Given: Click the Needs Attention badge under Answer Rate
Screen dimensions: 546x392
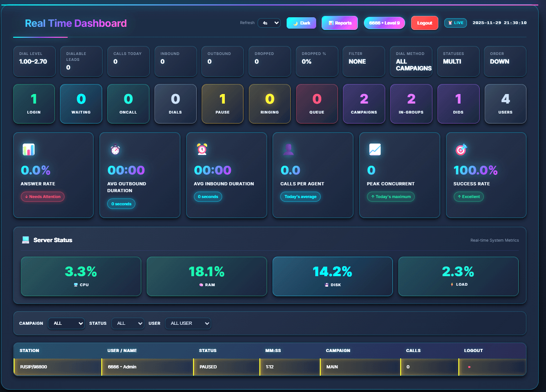Looking at the screenshot, I should [42, 197].
